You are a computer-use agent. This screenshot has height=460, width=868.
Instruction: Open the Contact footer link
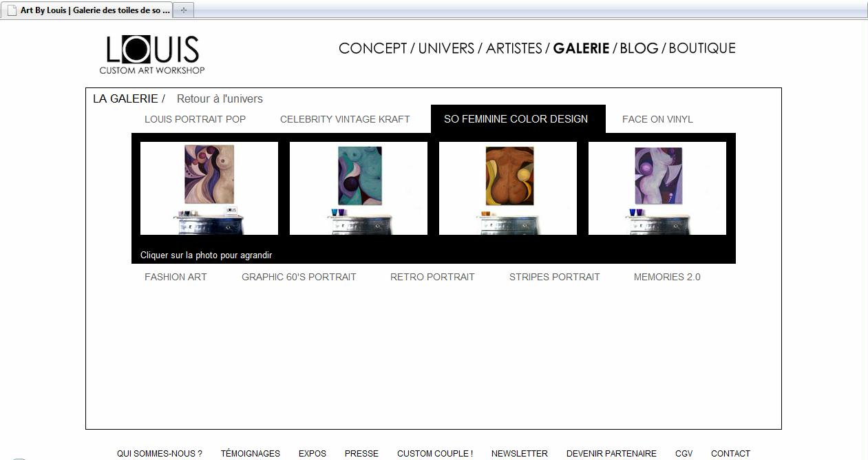pyautogui.click(x=730, y=453)
